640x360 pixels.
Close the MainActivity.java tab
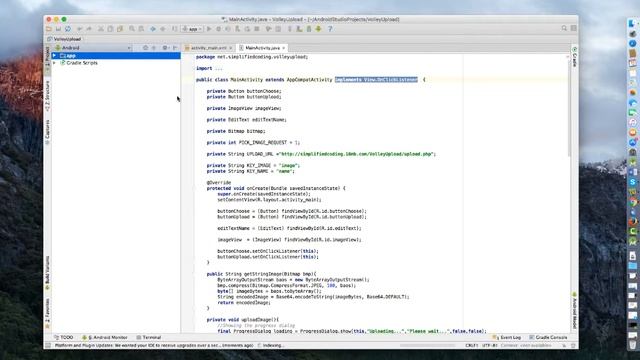coord(283,48)
